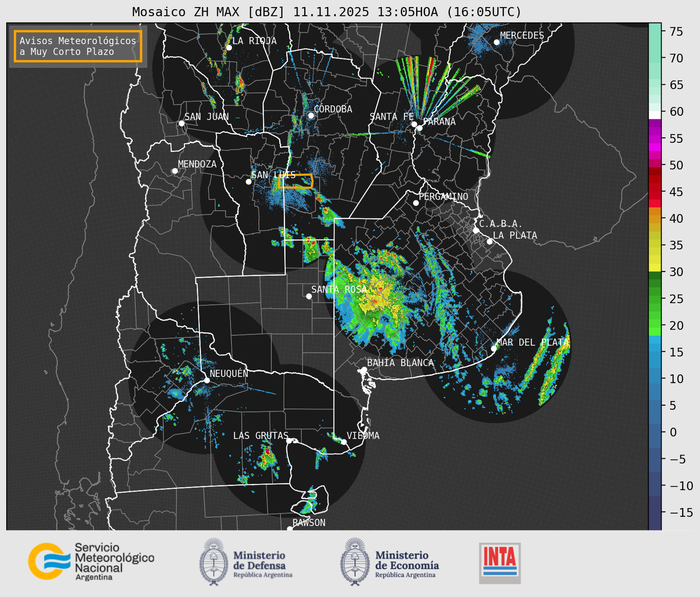The height and width of the screenshot is (597, 700).
Task: Click the INTA logo
Action: 500,563
